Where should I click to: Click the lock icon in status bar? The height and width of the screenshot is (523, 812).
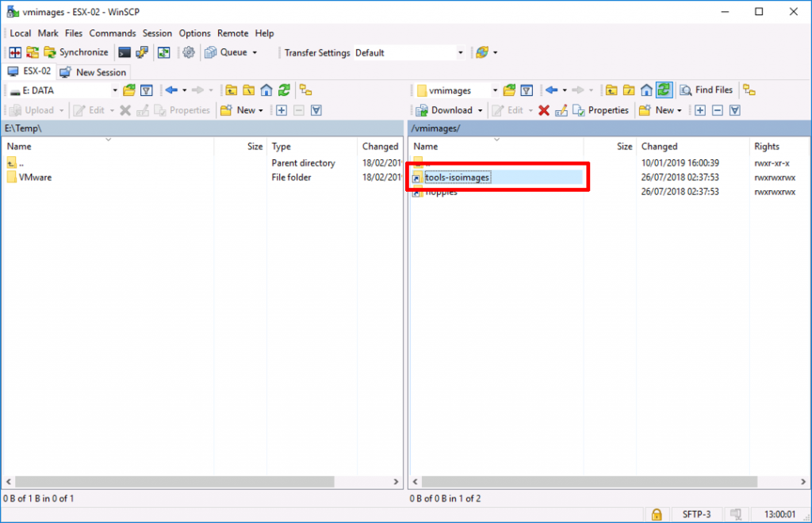click(x=656, y=514)
